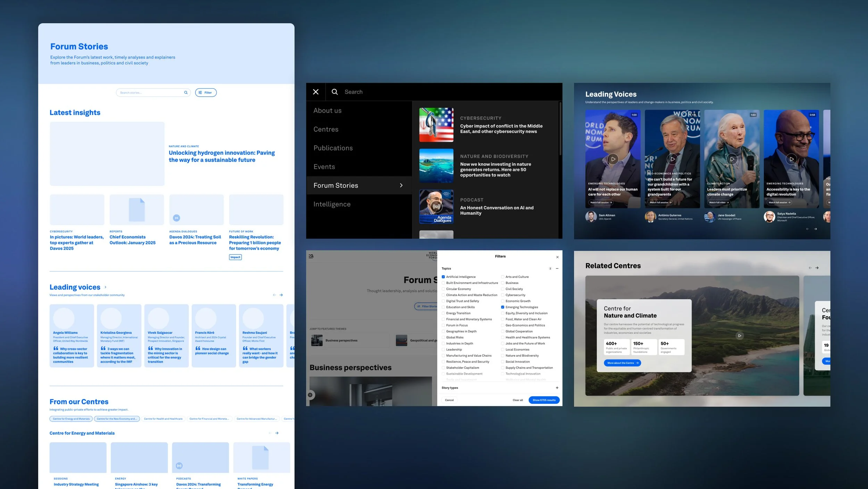Screen dimensions: 868x489
Task: Click next arrow in the Leading voices carousel
Action: tap(281, 295)
